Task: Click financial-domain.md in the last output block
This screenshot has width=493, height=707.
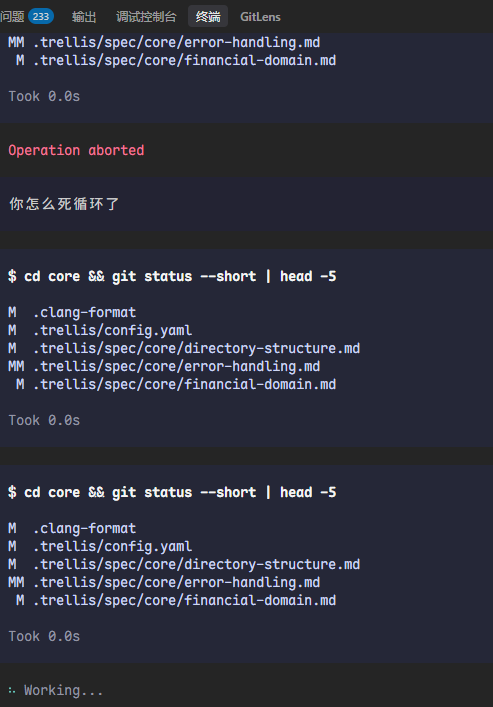Action: [184, 600]
